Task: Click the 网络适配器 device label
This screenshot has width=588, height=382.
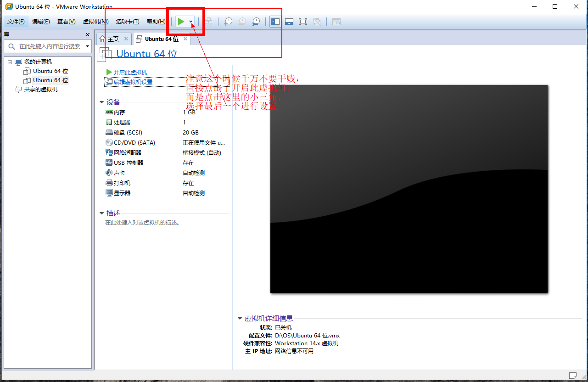Action: tap(128, 153)
